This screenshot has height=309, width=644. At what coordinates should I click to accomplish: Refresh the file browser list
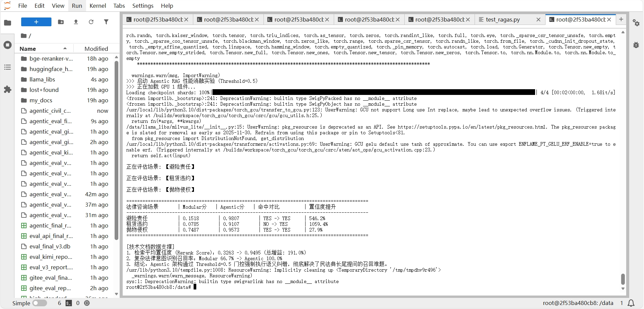(x=91, y=22)
